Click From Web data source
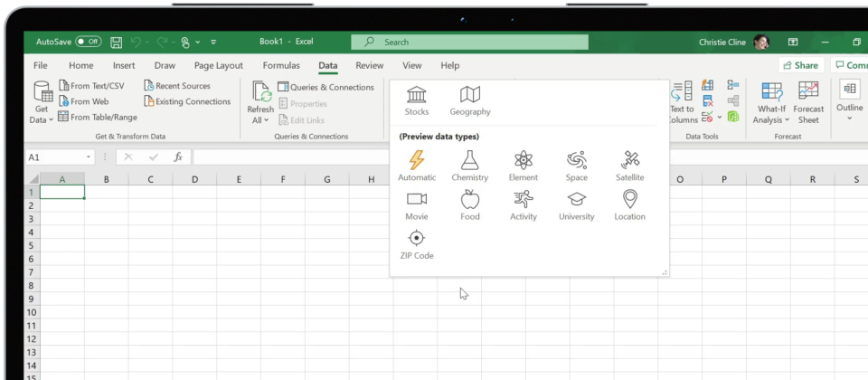Viewport: 868px width, 380px height. click(83, 101)
